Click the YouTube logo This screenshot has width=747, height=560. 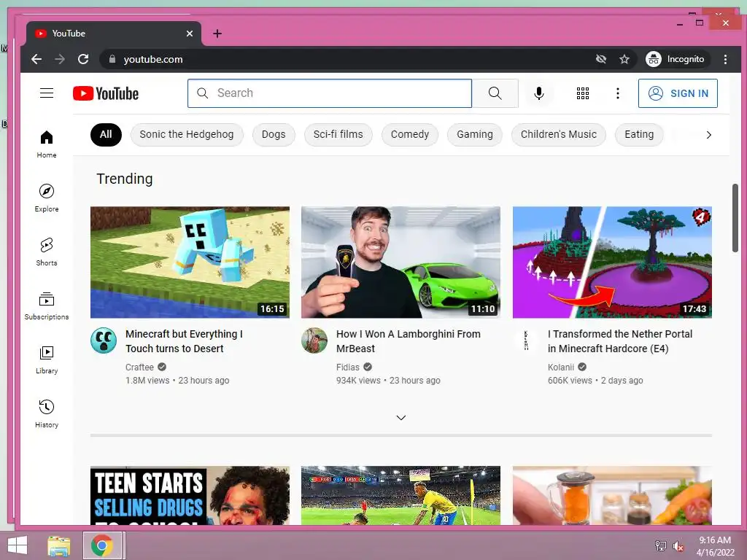tap(106, 93)
